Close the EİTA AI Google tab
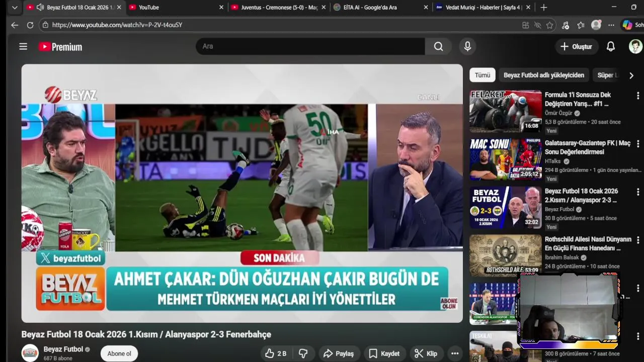This screenshot has height=362, width=644. (x=426, y=8)
